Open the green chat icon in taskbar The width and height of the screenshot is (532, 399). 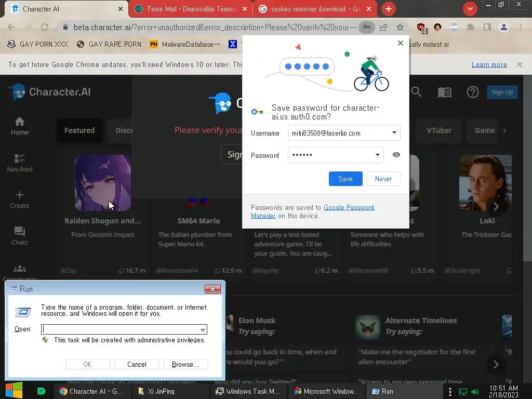pos(41,391)
